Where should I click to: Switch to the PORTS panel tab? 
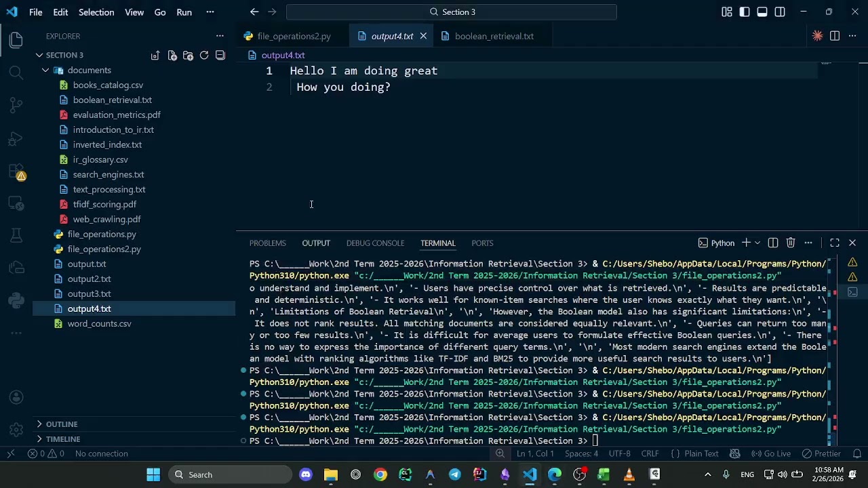pyautogui.click(x=482, y=243)
